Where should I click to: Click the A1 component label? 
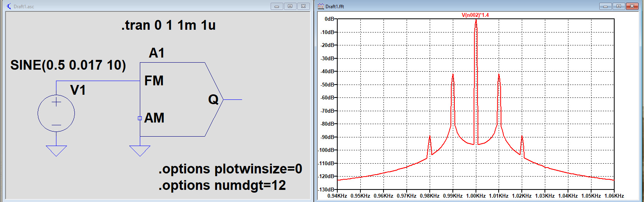(x=157, y=53)
